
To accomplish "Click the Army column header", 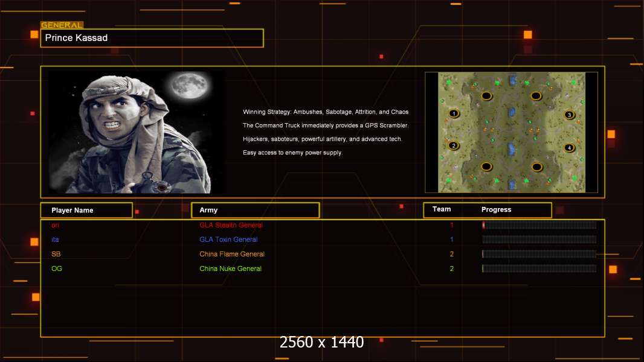I will point(255,210).
